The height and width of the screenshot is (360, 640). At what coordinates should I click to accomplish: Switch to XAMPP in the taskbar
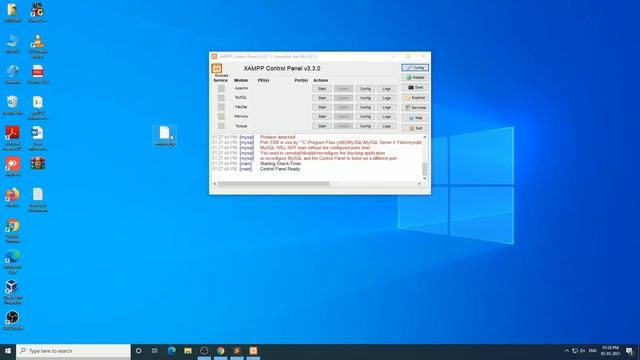(253, 351)
